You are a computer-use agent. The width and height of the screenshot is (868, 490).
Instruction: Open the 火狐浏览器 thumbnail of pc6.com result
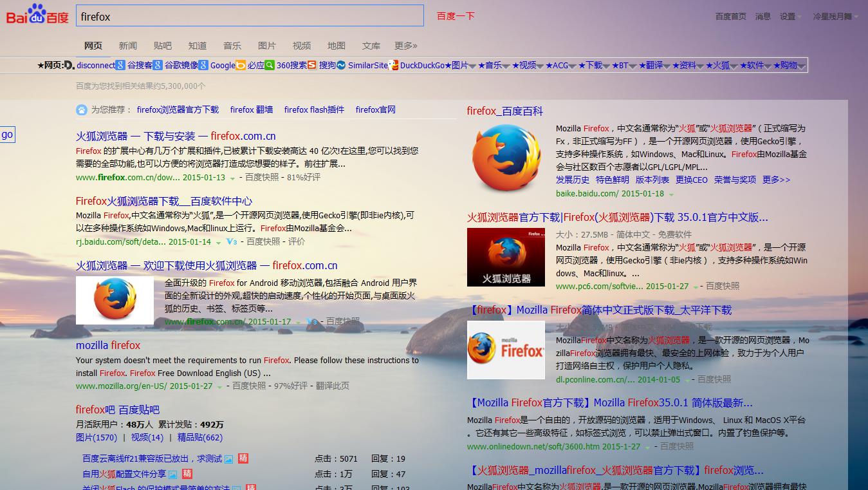[x=506, y=257]
